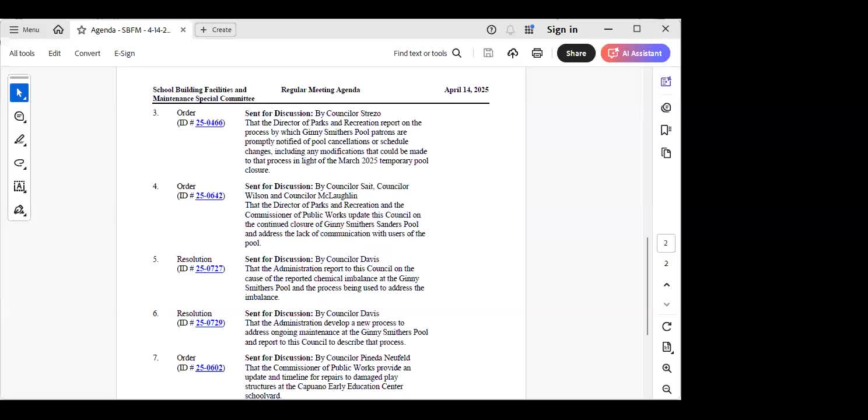Star the Agenda - SBFM tab as favorite
Screen dimensions: 868x420
82,30
